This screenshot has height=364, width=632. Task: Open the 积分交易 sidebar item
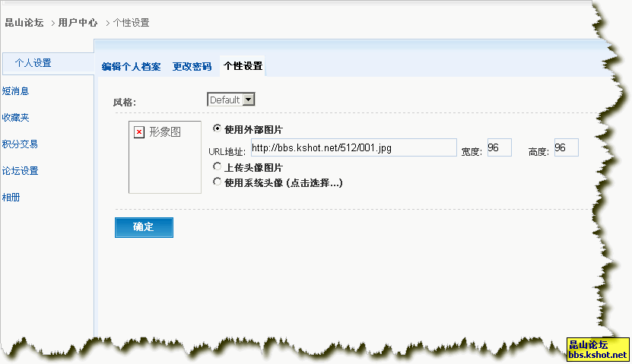tap(21, 144)
